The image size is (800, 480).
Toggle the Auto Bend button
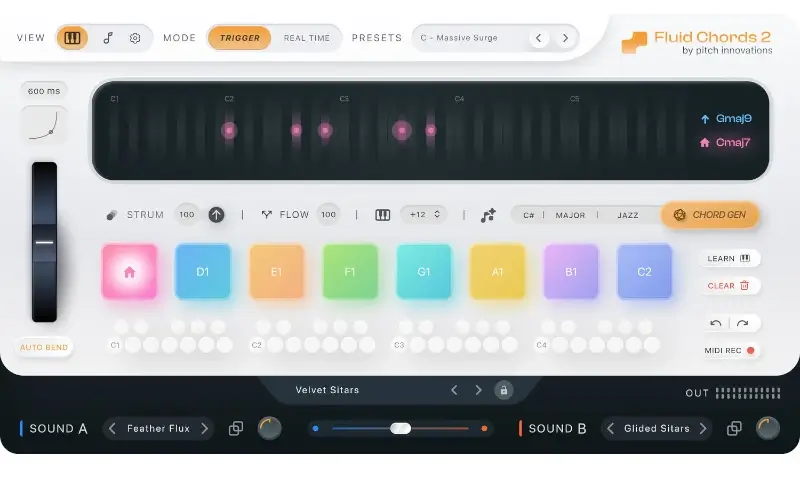44,348
